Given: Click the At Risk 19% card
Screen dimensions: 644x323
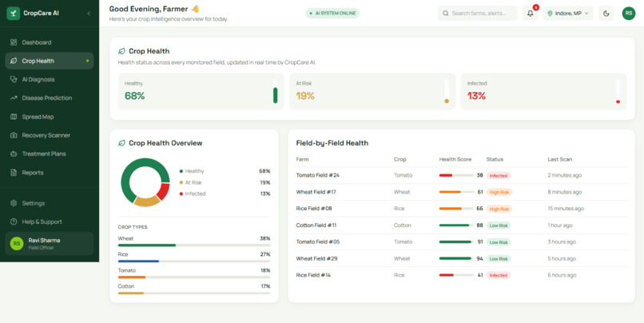Looking at the screenshot, I should (372, 91).
